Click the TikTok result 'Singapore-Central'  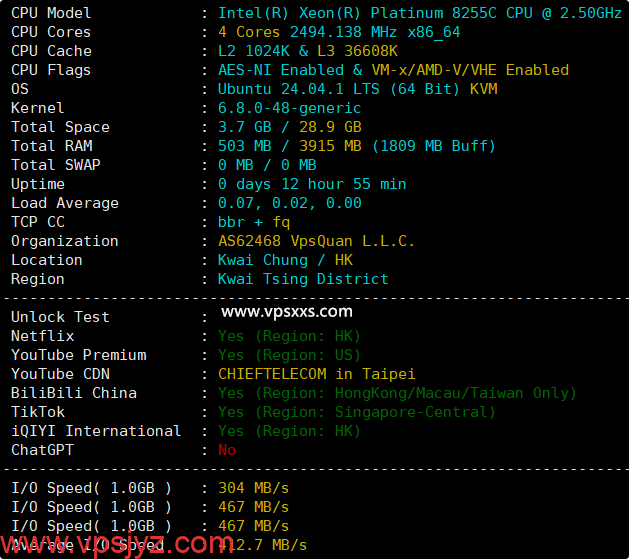click(411, 412)
